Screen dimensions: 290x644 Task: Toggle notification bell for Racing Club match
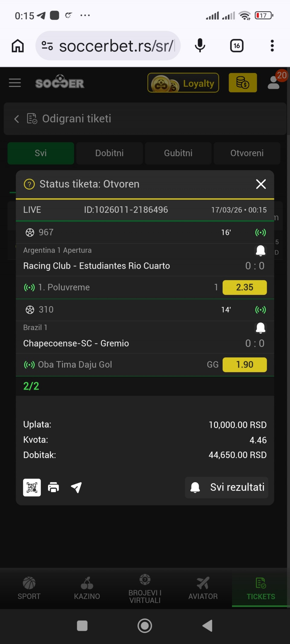coord(260,250)
